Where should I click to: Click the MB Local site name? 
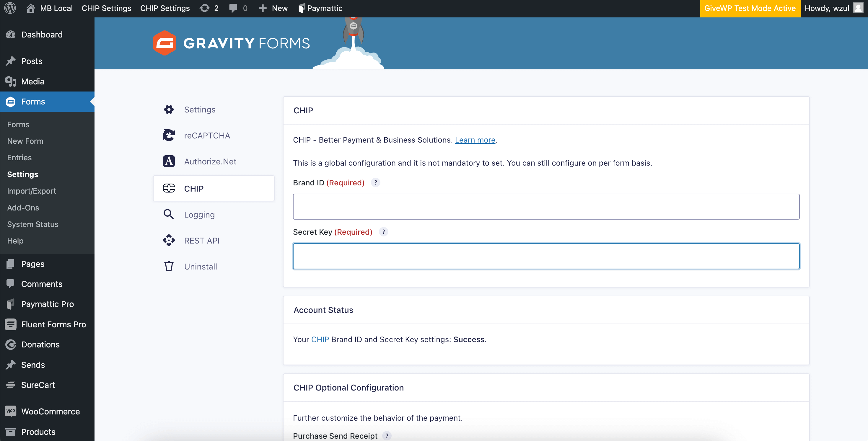pyautogui.click(x=56, y=8)
